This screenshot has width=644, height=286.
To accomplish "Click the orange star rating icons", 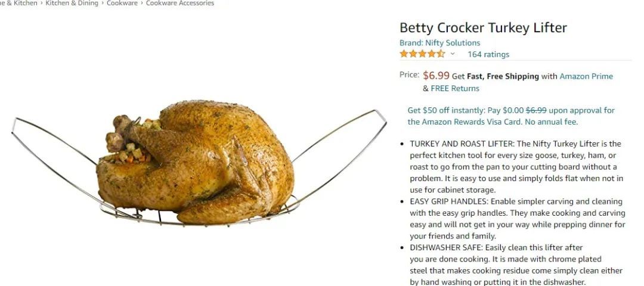I will 422,54.
